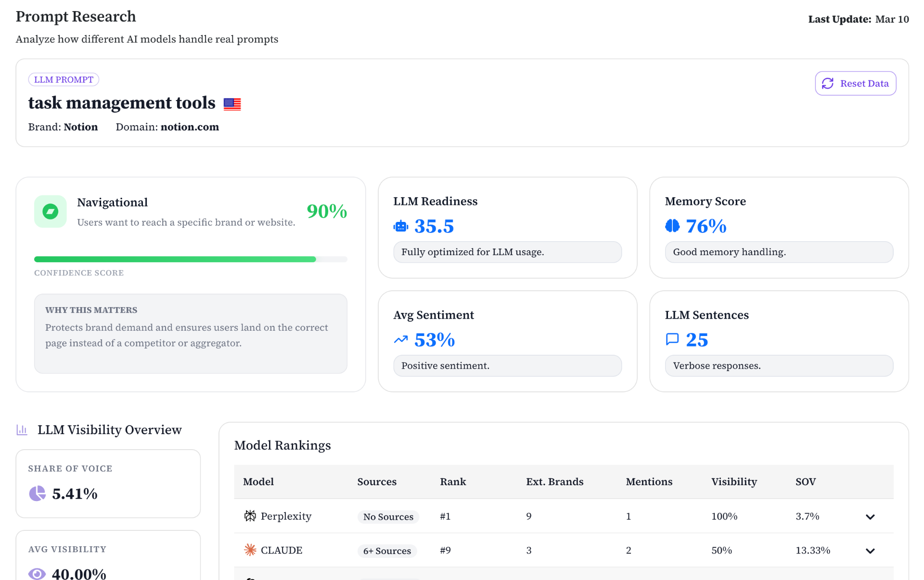Click the Rank column header
The width and height of the screenshot is (924, 580).
tap(453, 482)
